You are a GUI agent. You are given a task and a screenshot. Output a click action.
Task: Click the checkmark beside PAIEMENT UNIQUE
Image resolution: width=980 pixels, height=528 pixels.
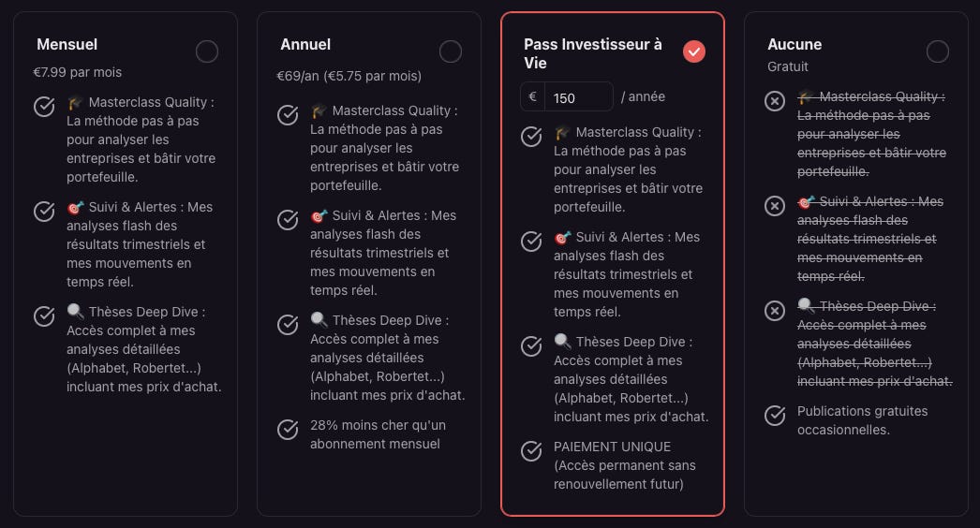click(x=531, y=450)
